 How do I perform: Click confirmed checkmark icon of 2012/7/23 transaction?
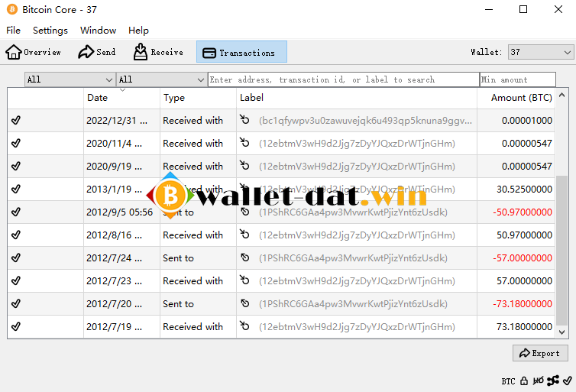point(16,280)
